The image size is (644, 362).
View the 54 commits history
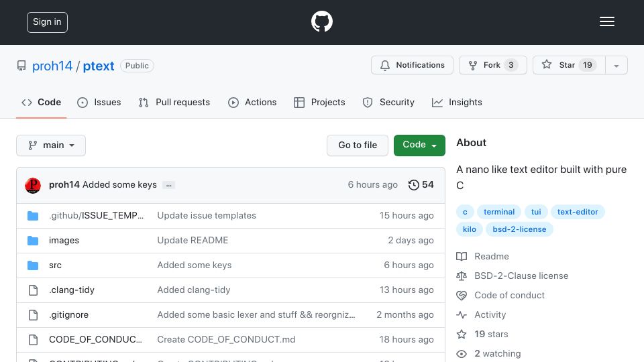[x=421, y=185]
